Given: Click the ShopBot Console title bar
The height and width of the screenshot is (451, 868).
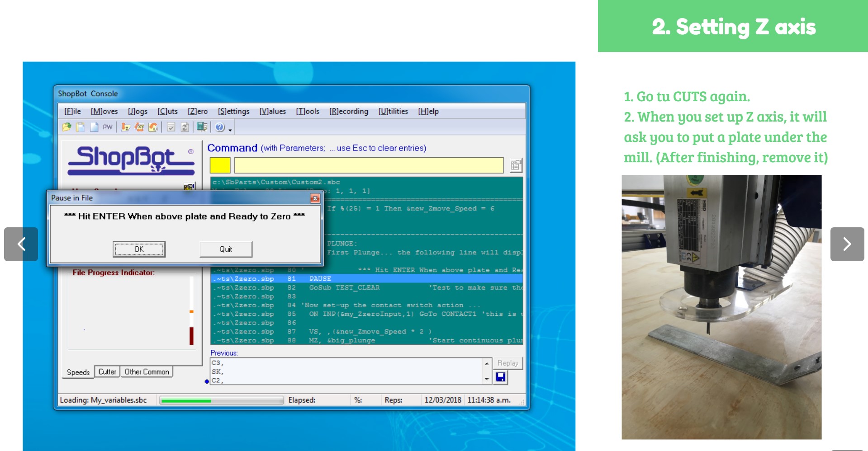Looking at the screenshot, I should [x=292, y=94].
